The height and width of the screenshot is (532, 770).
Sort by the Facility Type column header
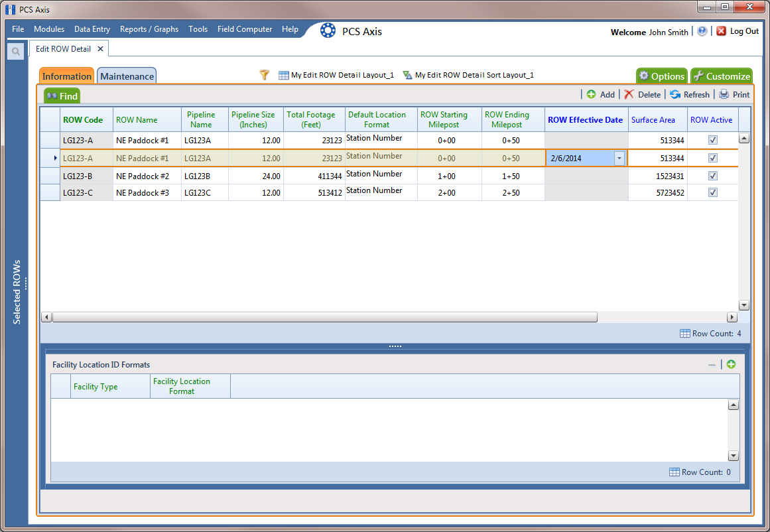click(111, 387)
